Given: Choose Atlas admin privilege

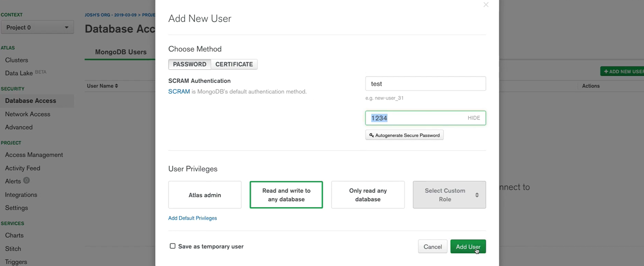Looking at the screenshot, I should click(x=205, y=195).
